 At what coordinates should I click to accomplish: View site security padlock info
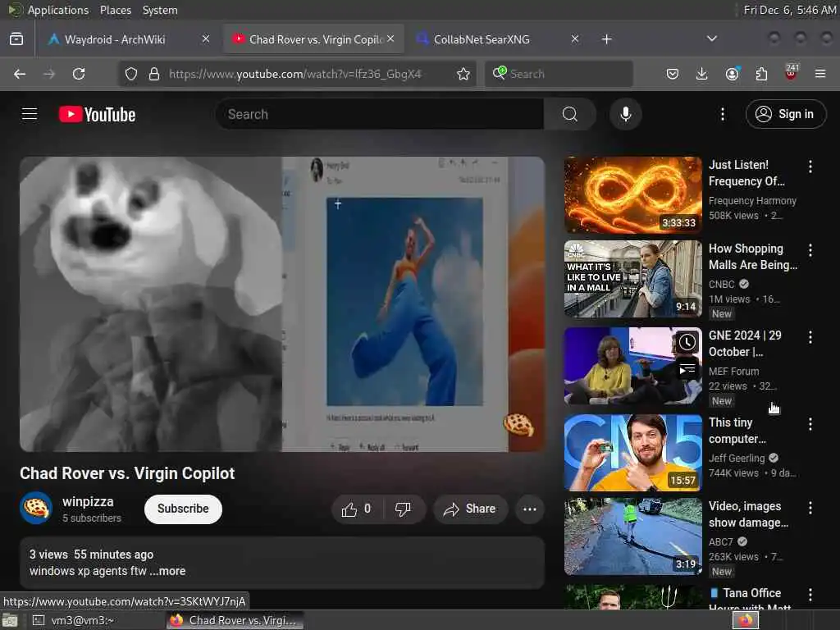pyautogui.click(x=154, y=74)
